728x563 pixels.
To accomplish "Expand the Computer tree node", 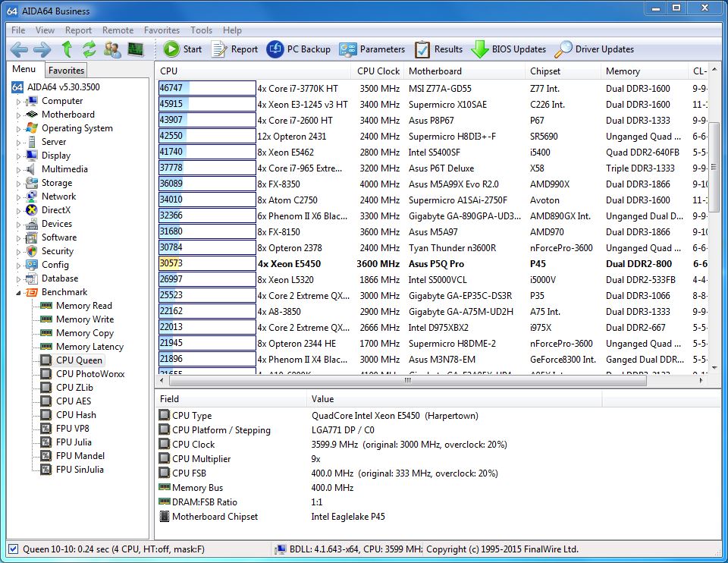I will [18, 101].
